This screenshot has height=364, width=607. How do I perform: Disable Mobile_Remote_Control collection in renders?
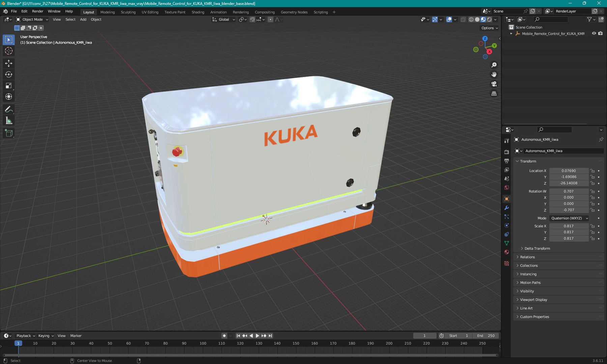pyautogui.click(x=600, y=33)
